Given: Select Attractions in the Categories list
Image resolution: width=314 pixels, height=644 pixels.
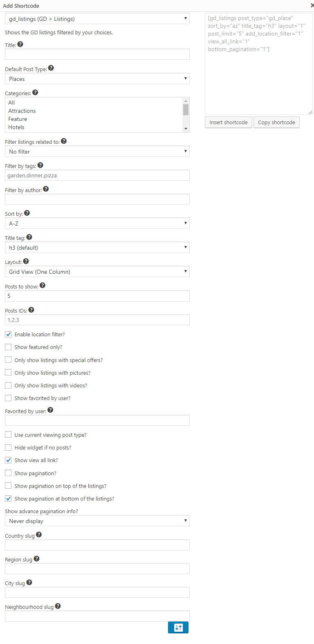Looking at the screenshot, I should 22,111.
